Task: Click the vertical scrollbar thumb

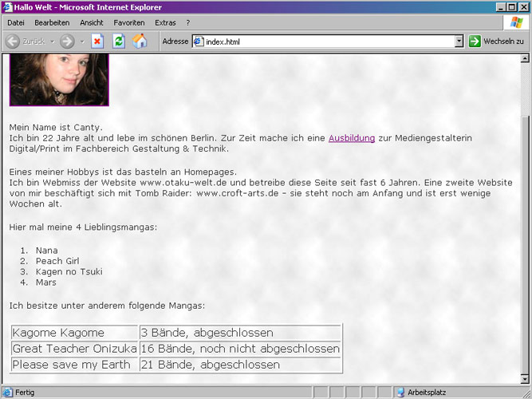Action: pos(525,244)
